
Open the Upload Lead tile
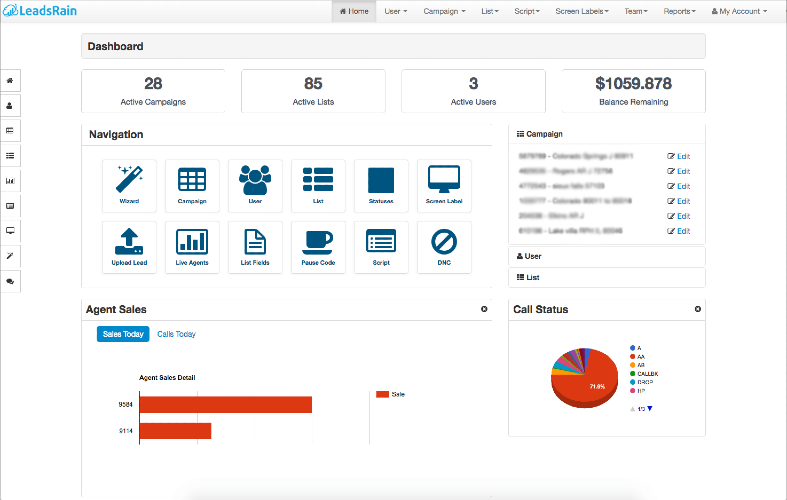129,247
